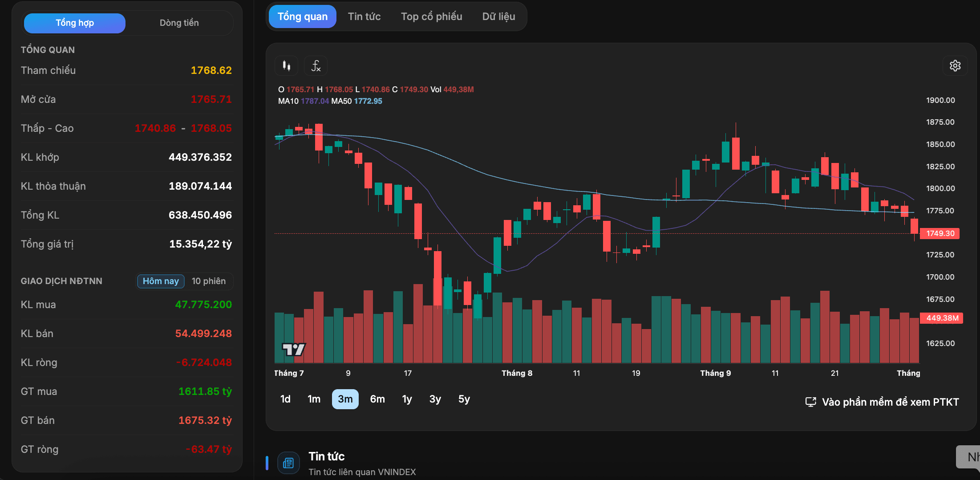
Task: Click MA50 value 1772.95 in legend
Action: tap(368, 101)
